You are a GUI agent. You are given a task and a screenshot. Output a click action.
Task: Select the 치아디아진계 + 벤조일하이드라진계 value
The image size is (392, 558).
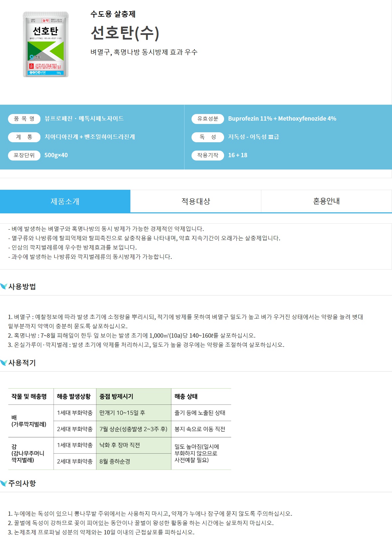coord(90,137)
